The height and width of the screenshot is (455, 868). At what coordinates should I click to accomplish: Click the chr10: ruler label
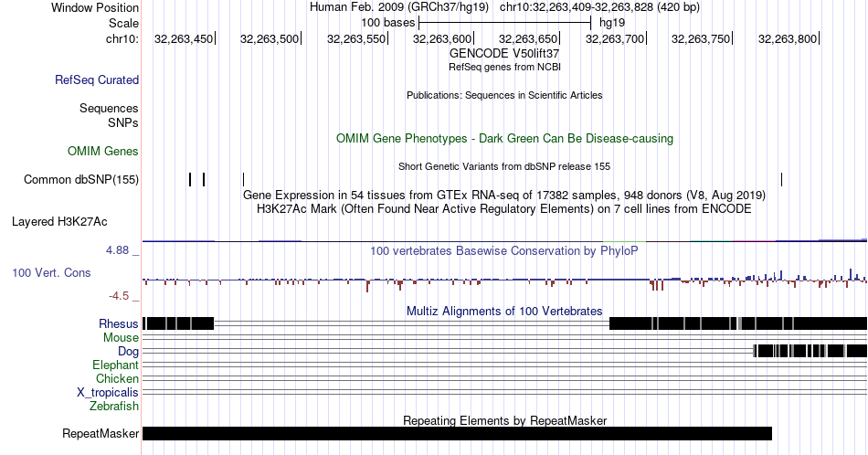coord(122,38)
